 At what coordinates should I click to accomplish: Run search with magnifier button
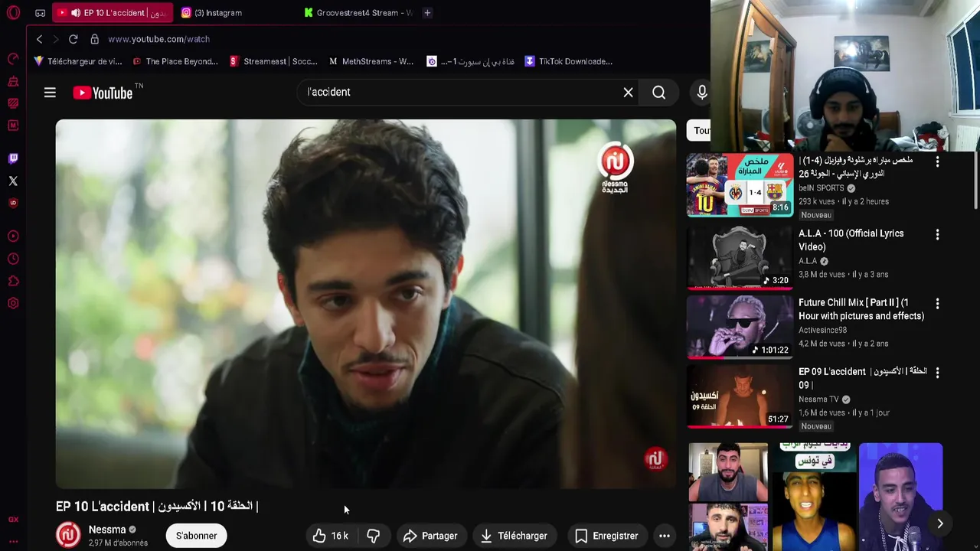[x=658, y=93]
